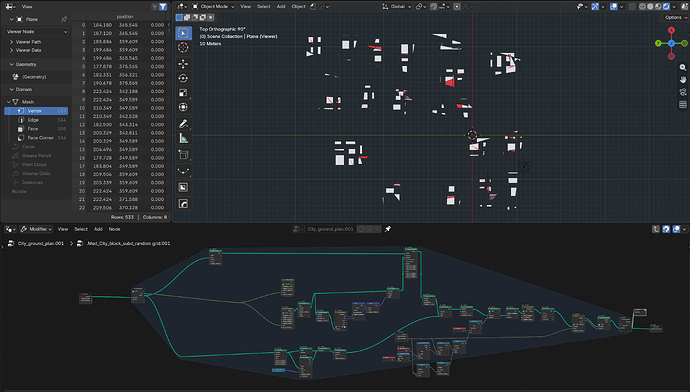
Task: Open node editor Add menu
Action: [x=98, y=229]
